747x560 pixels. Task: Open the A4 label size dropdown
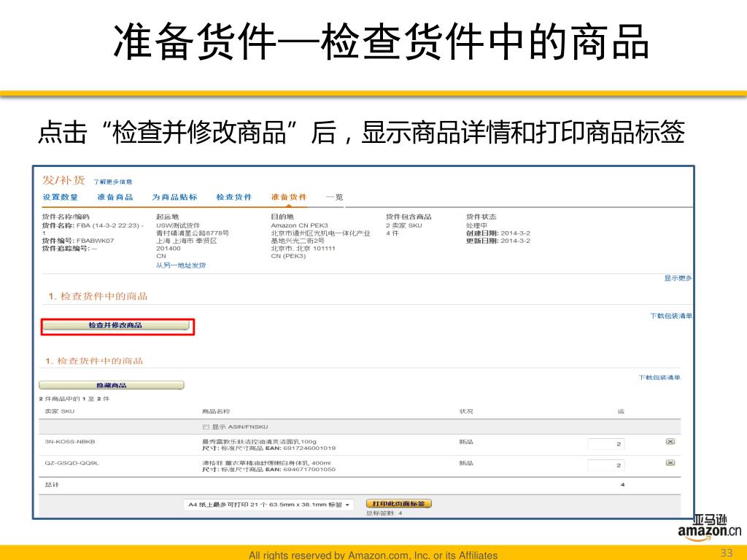(268, 505)
